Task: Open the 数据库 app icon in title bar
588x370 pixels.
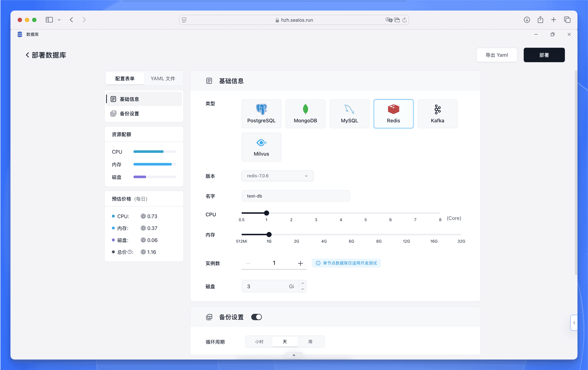Action: [x=20, y=35]
